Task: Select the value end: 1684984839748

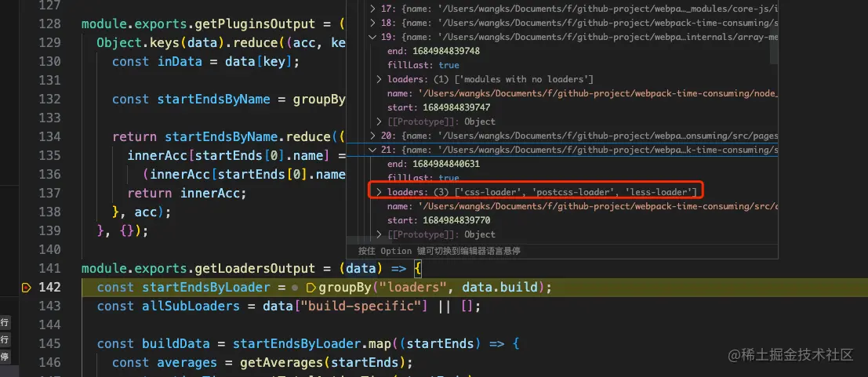Action: click(433, 51)
